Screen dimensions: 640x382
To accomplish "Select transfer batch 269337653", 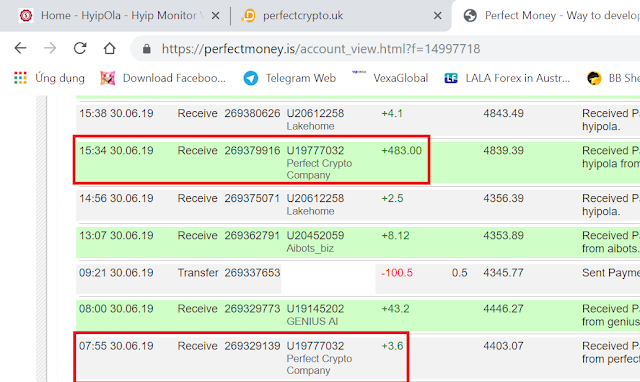I will click(252, 273).
